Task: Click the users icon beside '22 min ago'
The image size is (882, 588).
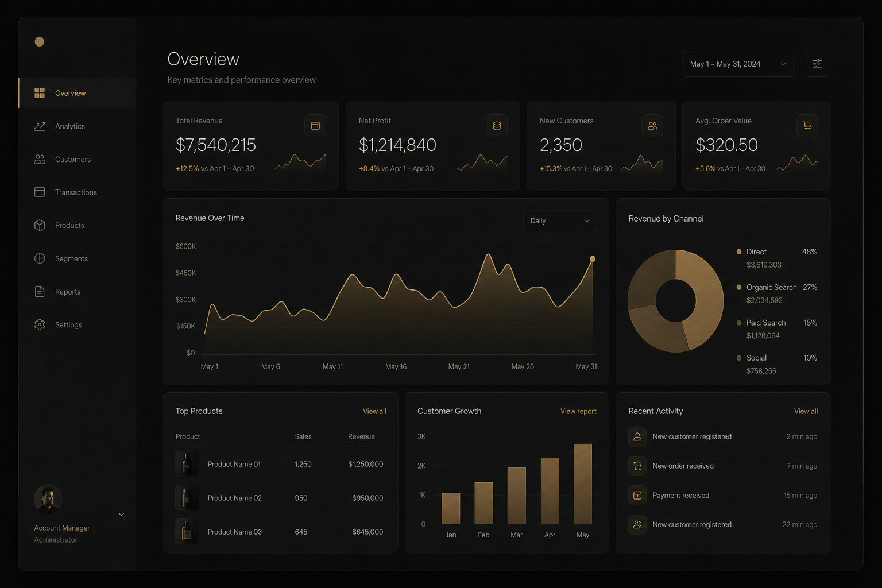Action: (637, 524)
